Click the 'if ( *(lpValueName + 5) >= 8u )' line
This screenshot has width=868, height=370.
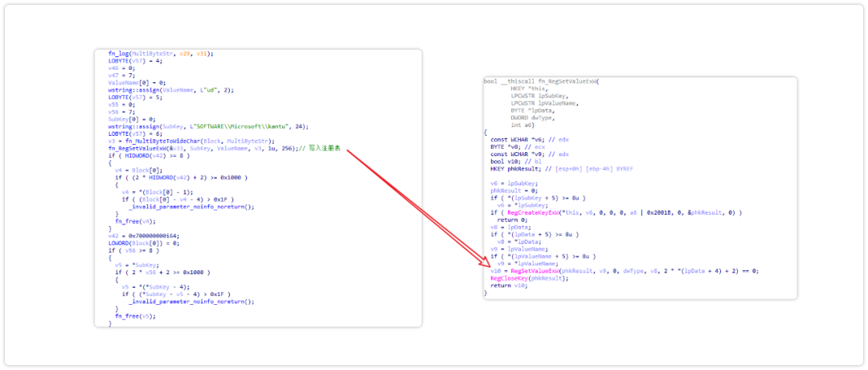(x=543, y=257)
